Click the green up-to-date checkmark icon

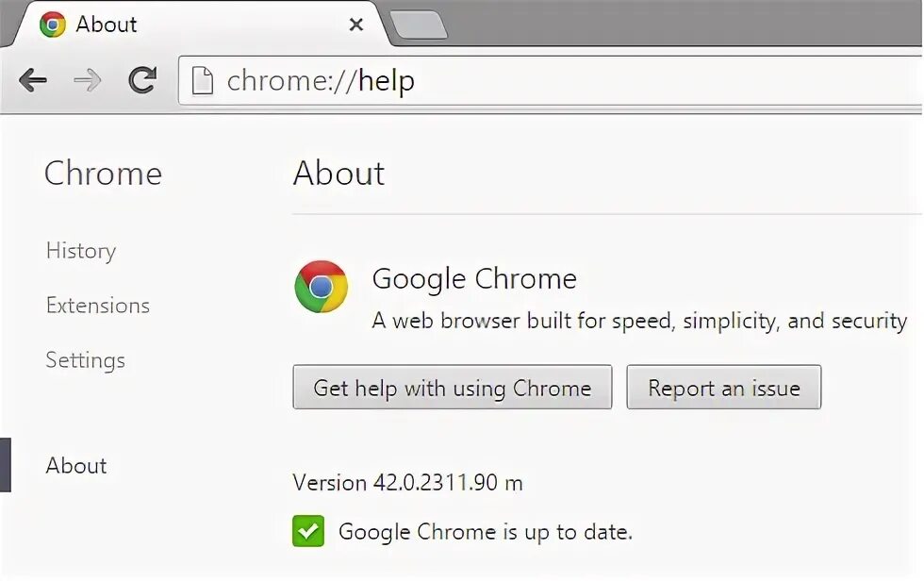[308, 531]
